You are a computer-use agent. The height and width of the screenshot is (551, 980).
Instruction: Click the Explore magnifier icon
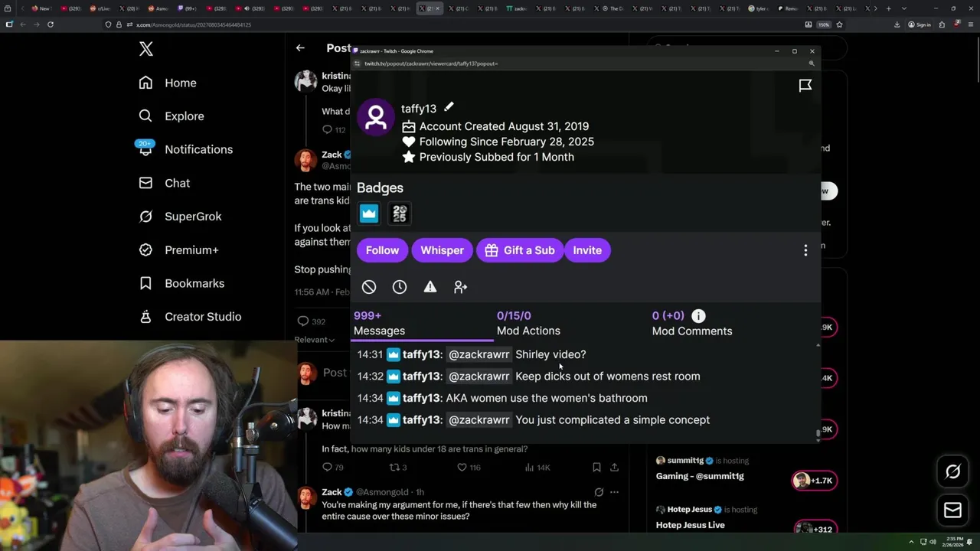pyautogui.click(x=145, y=116)
